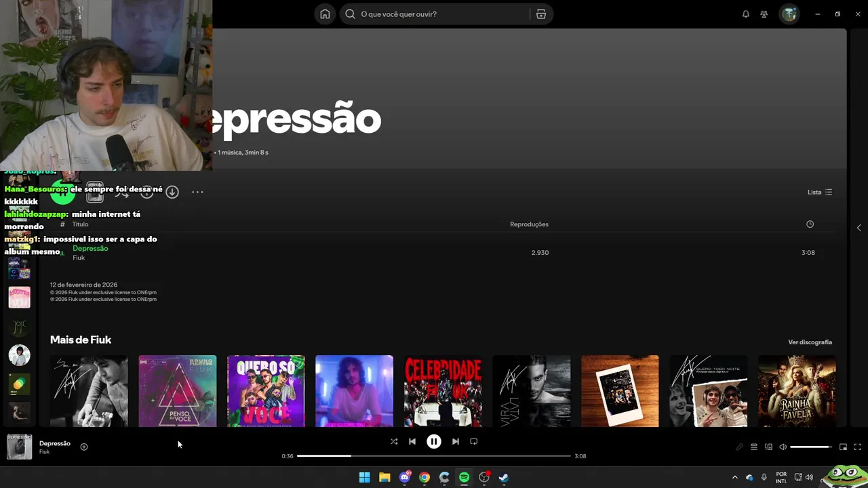Open the Celebridade album cover
This screenshot has height=488, width=868.
tap(443, 391)
